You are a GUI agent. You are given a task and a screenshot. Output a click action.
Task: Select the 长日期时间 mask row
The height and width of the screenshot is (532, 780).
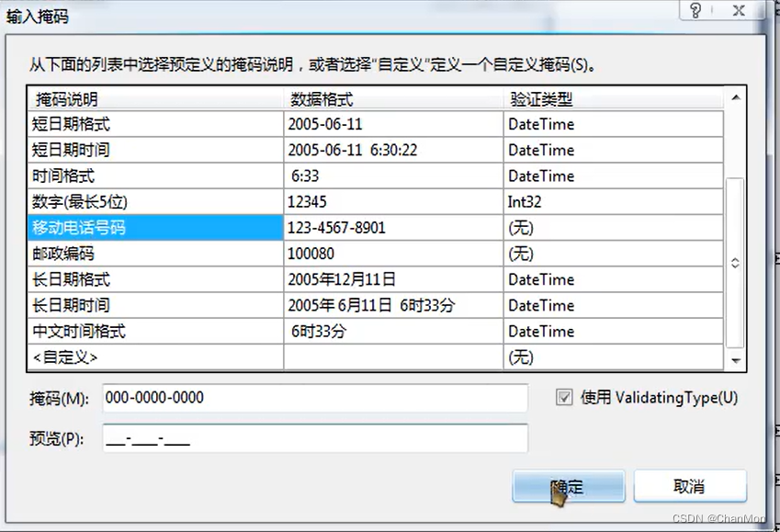138,305
